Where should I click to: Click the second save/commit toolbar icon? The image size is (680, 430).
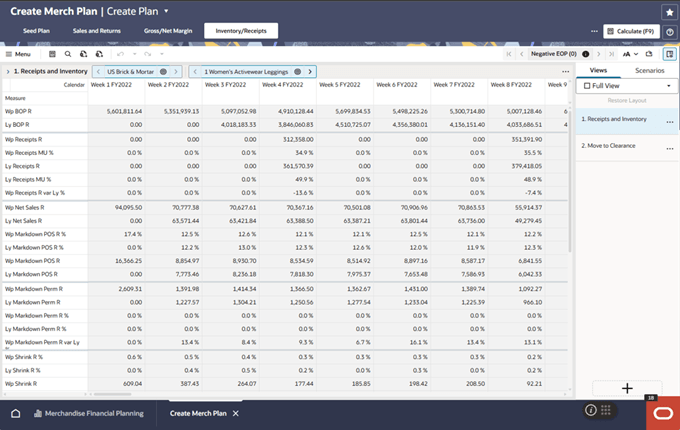tap(99, 54)
